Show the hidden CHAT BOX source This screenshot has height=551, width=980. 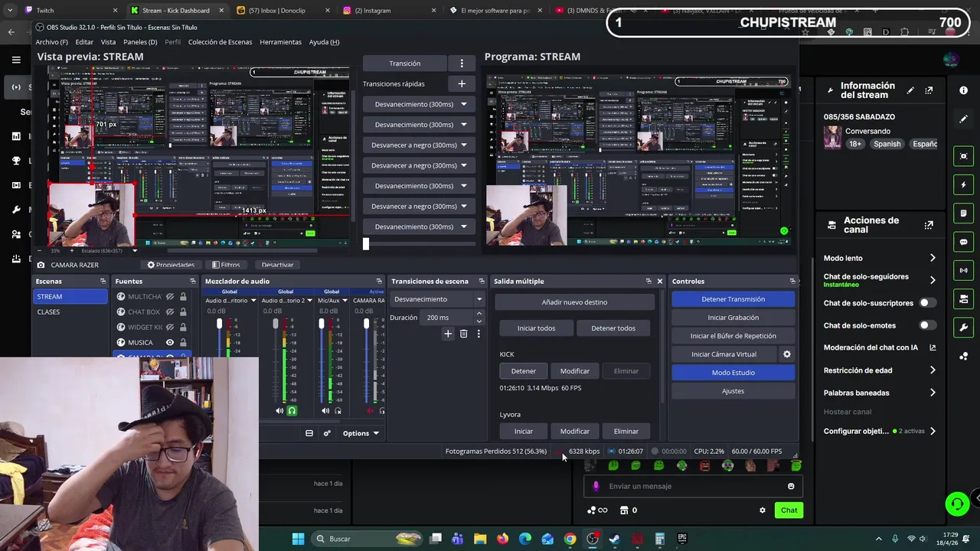pos(170,312)
